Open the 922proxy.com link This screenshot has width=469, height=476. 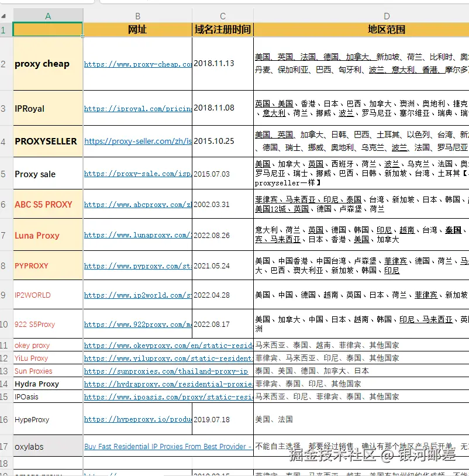point(138,325)
